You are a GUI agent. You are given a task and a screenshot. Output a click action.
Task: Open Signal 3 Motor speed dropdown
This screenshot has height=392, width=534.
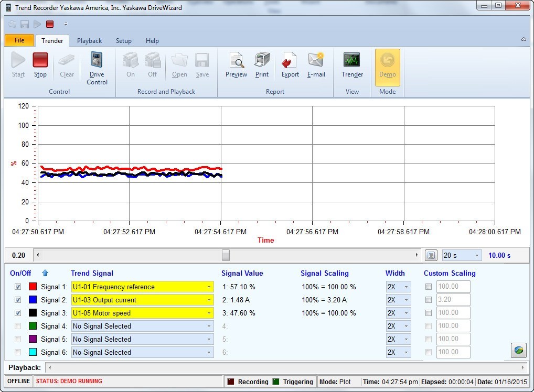tap(142, 313)
